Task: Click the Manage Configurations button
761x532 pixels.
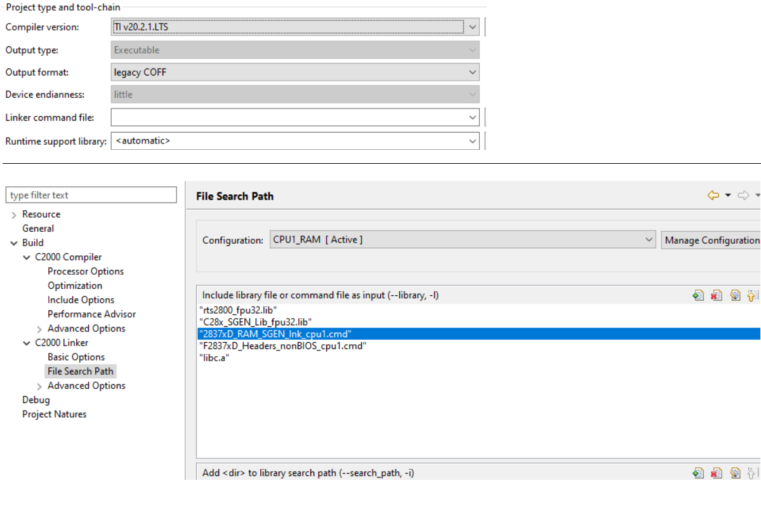Action: 710,239
